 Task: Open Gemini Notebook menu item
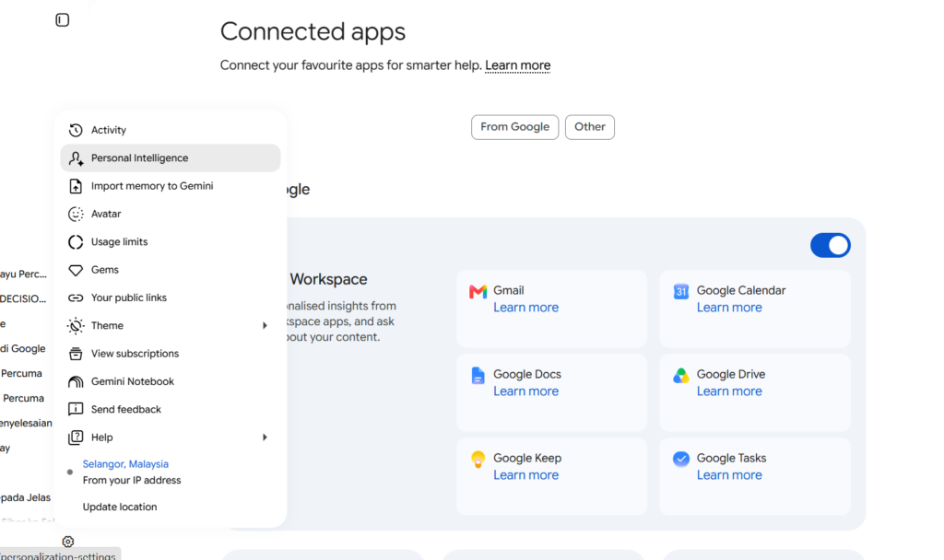(171, 381)
